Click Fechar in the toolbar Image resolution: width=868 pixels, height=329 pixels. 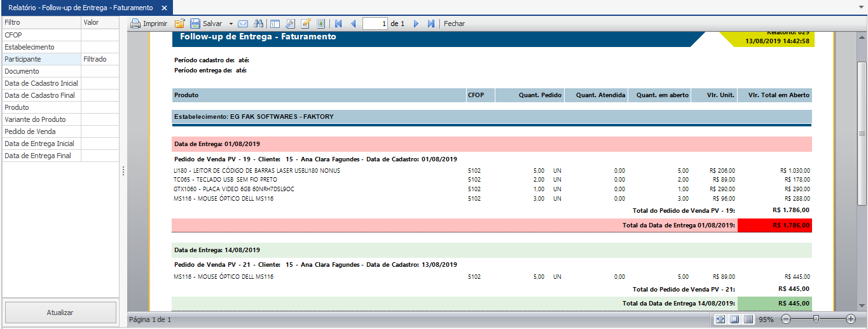coord(454,23)
